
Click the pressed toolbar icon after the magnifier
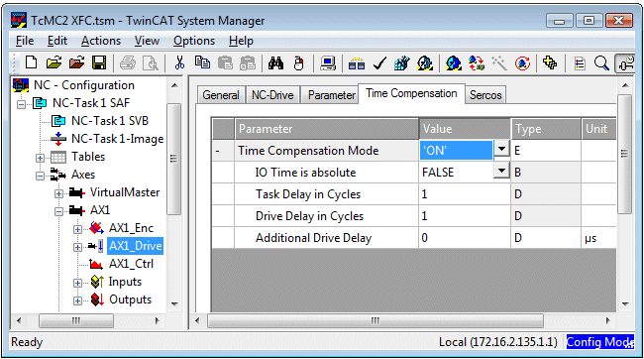[x=625, y=62]
